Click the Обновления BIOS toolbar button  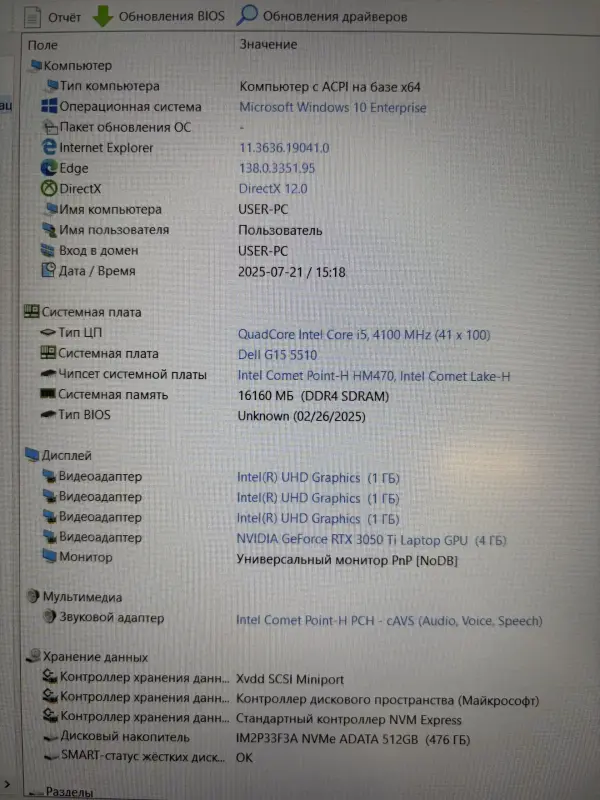pyautogui.click(x=159, y=16)
